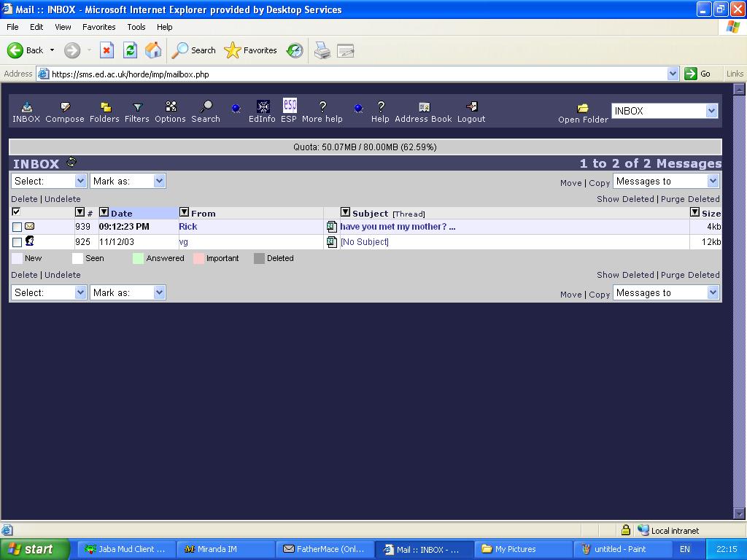Open the Tools menu

tap(136, 27)
